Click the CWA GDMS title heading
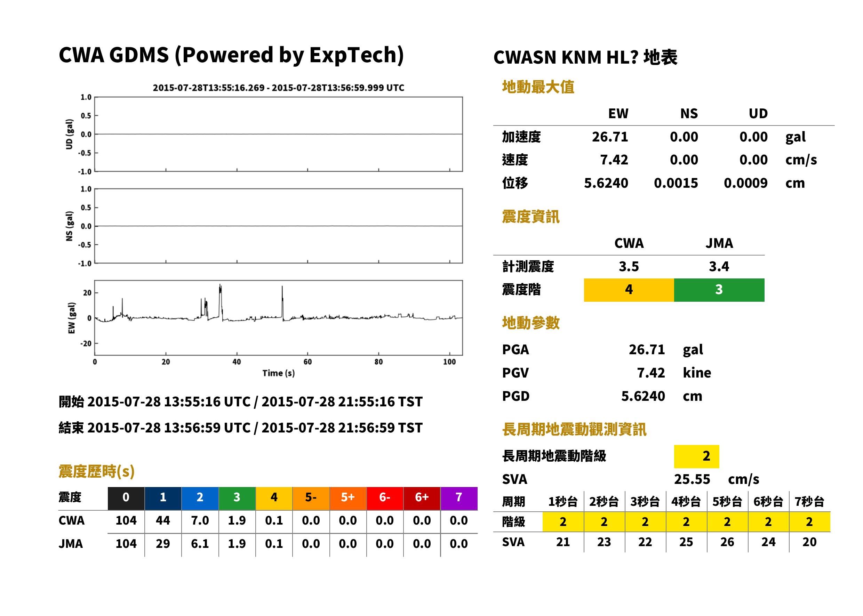 (232, 55)
